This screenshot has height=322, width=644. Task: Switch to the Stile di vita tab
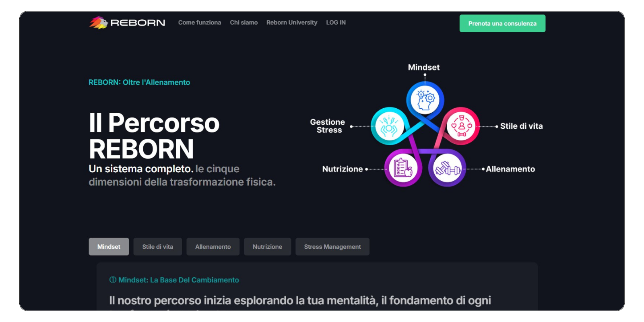158,247
